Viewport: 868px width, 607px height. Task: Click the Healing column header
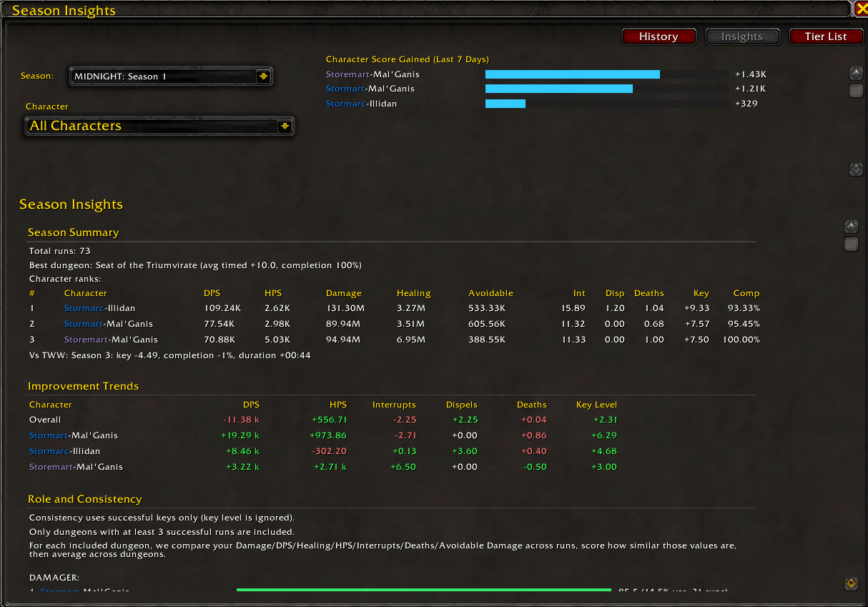click(414, 293)
